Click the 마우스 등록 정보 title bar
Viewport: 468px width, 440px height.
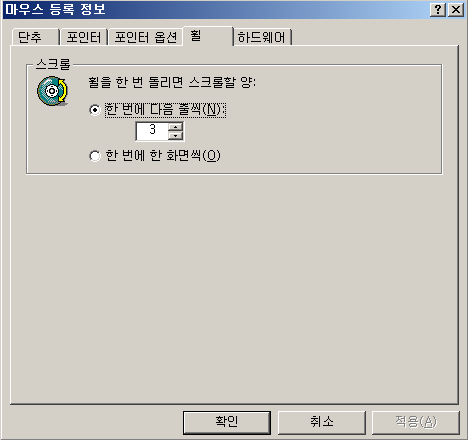(217, 10)
